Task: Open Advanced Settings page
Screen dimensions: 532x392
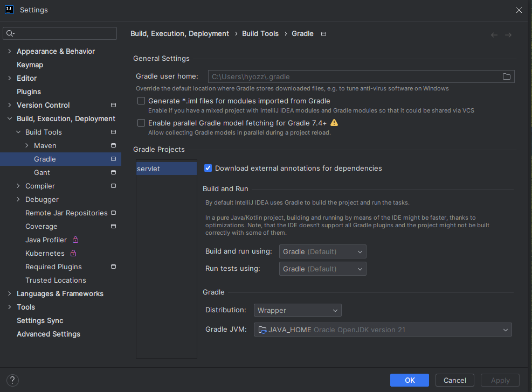Action: [49, 334]
